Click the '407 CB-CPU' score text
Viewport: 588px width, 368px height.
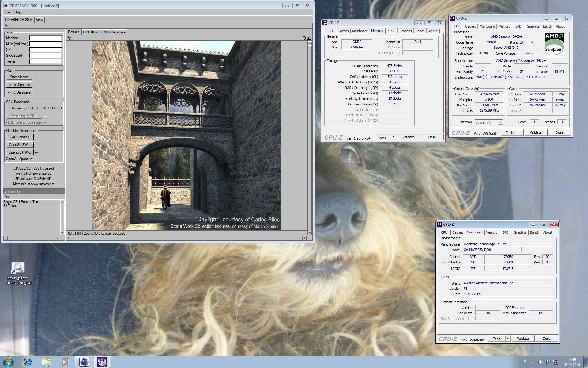[x=52, y=108]
